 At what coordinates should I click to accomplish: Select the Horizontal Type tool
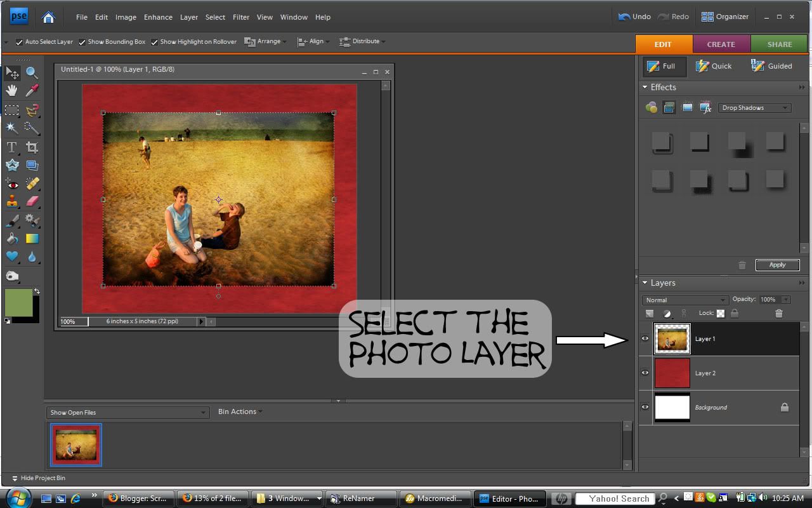[x=12, y=147]
